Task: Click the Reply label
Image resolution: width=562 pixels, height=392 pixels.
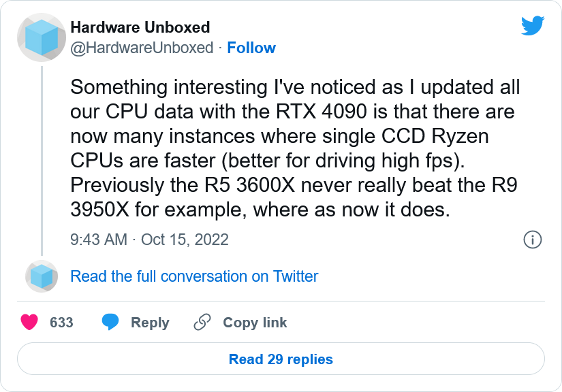Action: (150, 323)
